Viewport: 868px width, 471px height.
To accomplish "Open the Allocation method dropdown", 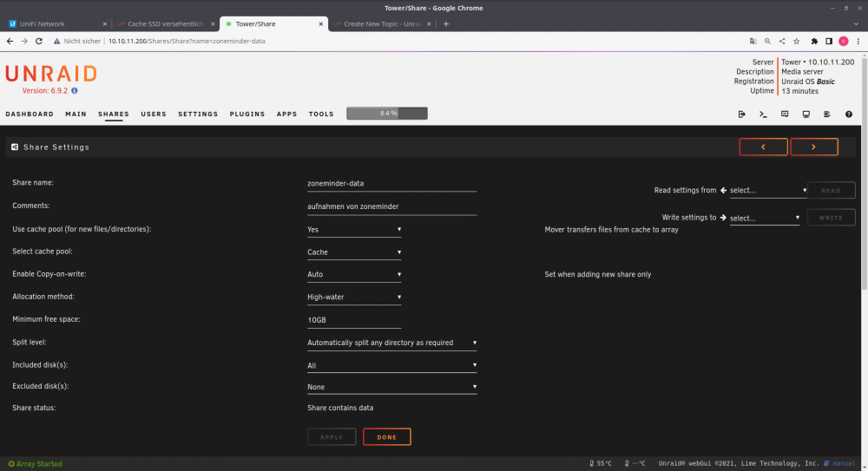I will 354,298.
